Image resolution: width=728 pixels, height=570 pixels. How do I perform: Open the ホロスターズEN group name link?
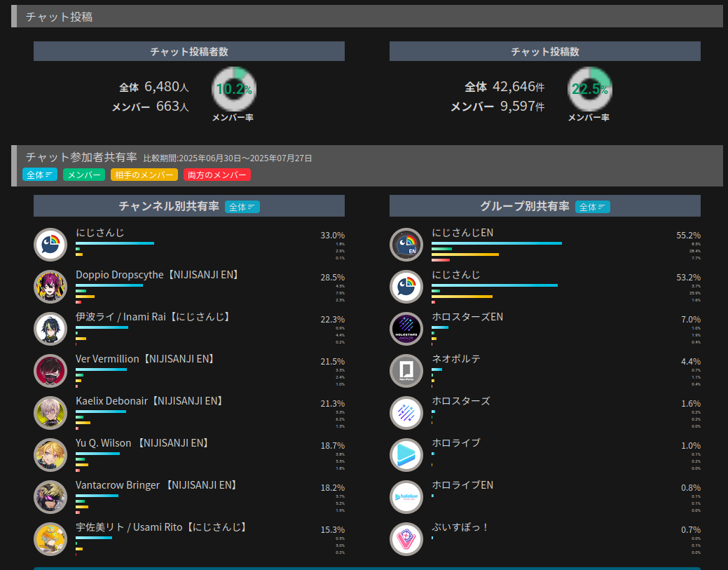click(467, 317)
